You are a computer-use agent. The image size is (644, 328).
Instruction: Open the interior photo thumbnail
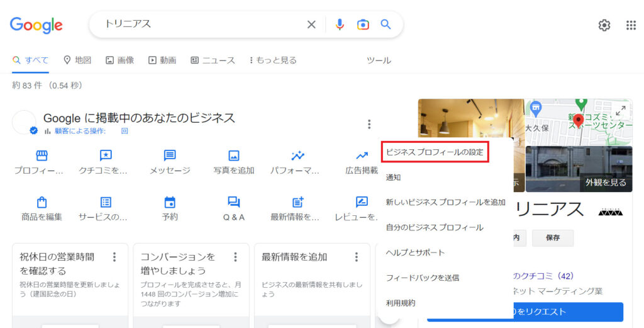tap(471, 119)
